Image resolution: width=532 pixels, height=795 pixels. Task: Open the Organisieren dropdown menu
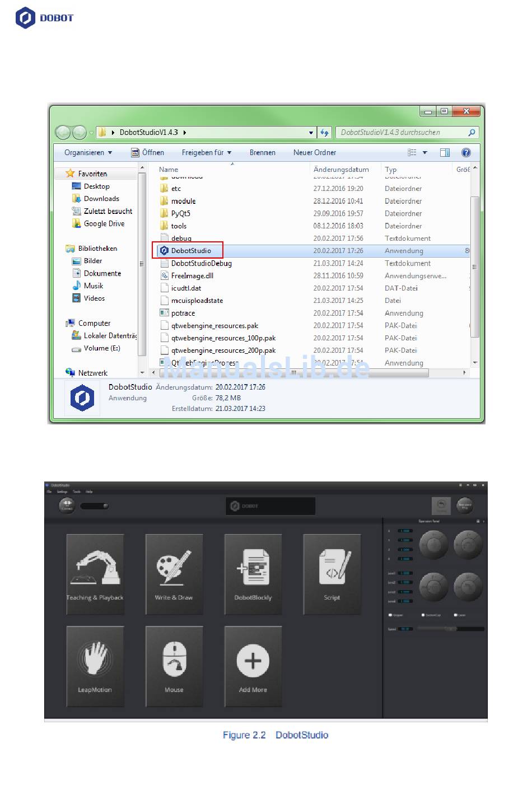pos(88,152)
